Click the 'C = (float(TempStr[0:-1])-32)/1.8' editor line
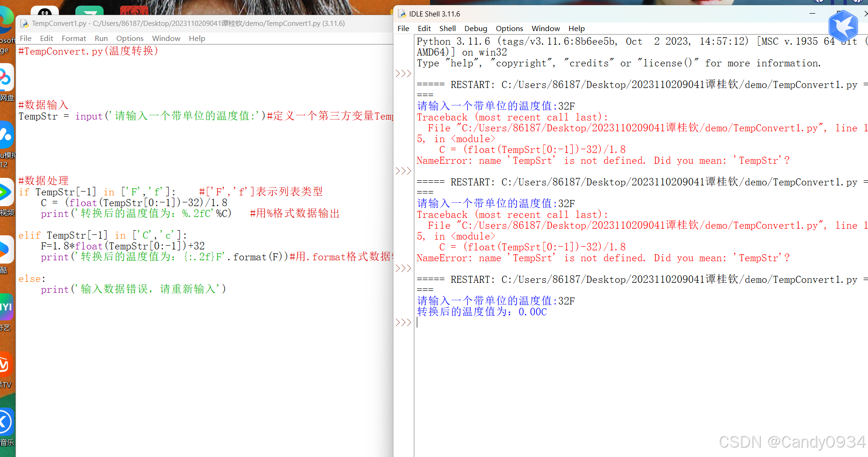 (134, 202)
